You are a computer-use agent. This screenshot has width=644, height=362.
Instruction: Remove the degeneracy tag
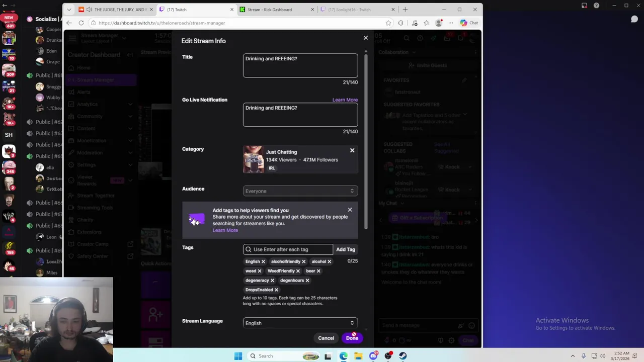tap(272, 281)
